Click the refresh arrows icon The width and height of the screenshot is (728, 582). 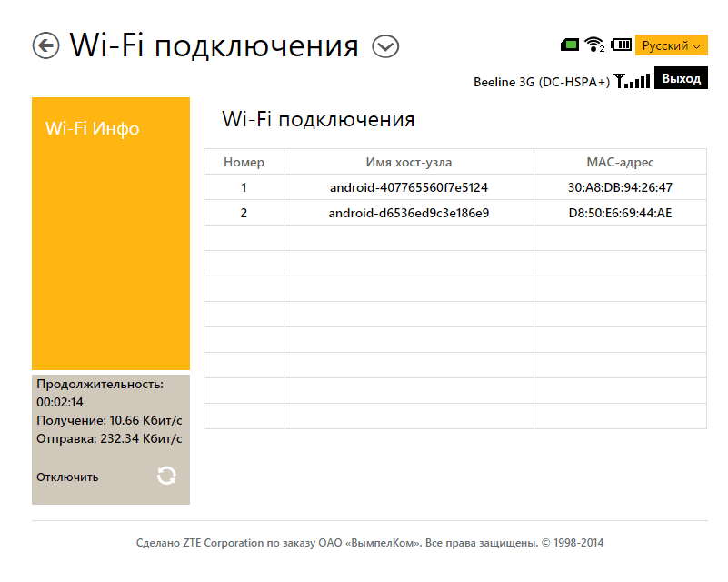click(x=166, y=476)
